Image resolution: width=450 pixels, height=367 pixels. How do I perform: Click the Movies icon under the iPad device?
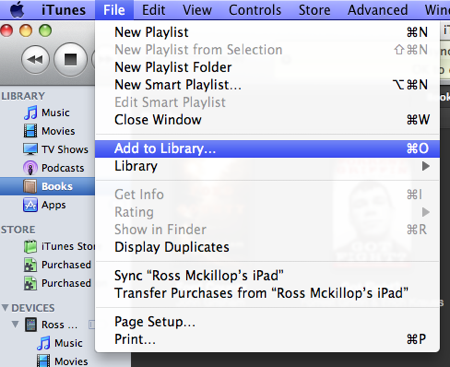(43, 361)
